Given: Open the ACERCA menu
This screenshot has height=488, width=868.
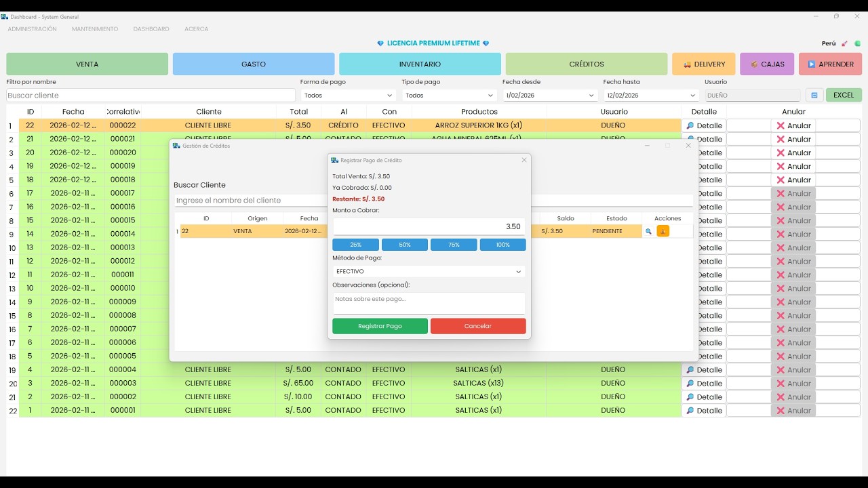Looking at the screenshot, I should [197, 29].
